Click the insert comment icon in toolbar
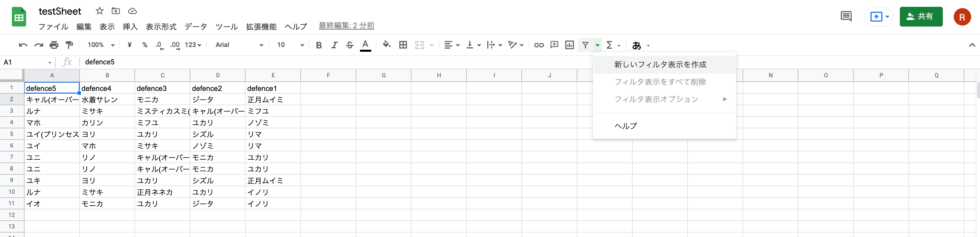 [554, 45]
